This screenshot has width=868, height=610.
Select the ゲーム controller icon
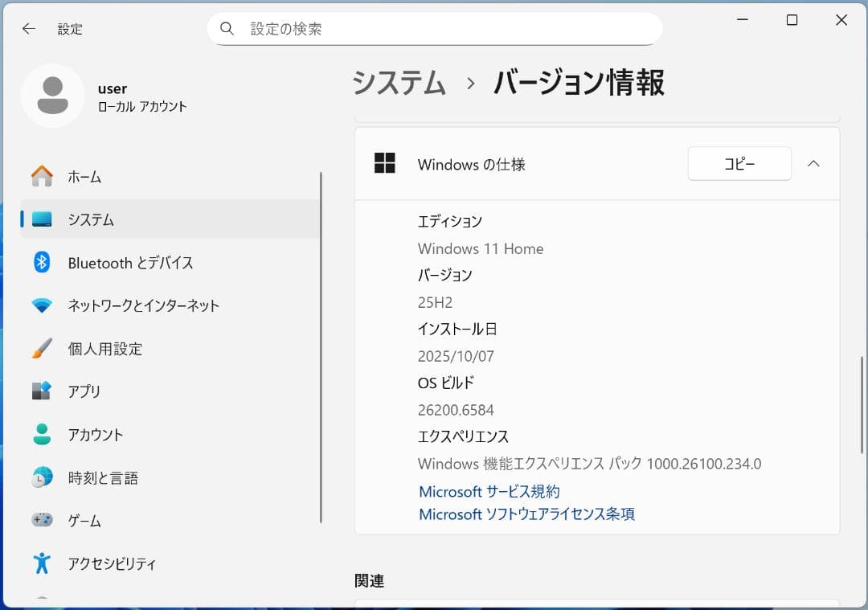[42, 521]
